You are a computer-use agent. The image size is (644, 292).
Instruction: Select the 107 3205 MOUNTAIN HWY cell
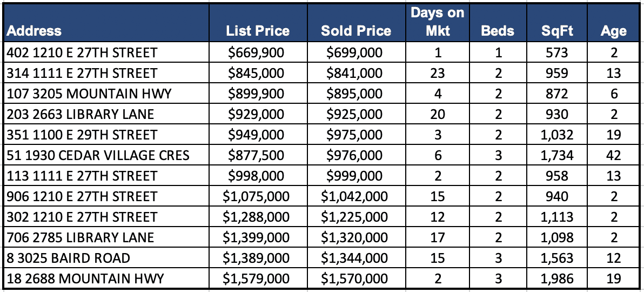pyautogui.click(x=89, y=94)
